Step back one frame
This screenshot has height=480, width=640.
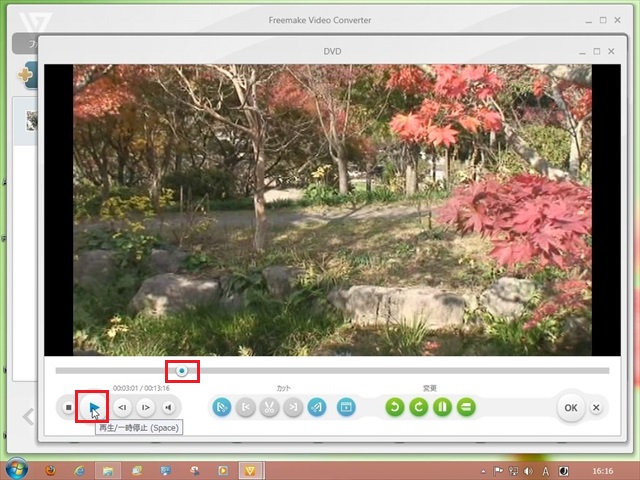tap(121, 407)
